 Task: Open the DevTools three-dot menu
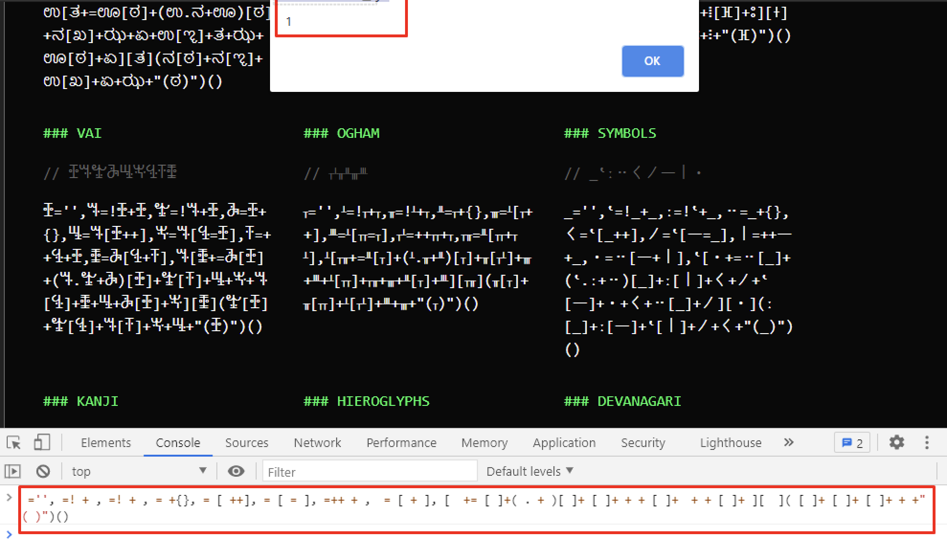(927, 443)
